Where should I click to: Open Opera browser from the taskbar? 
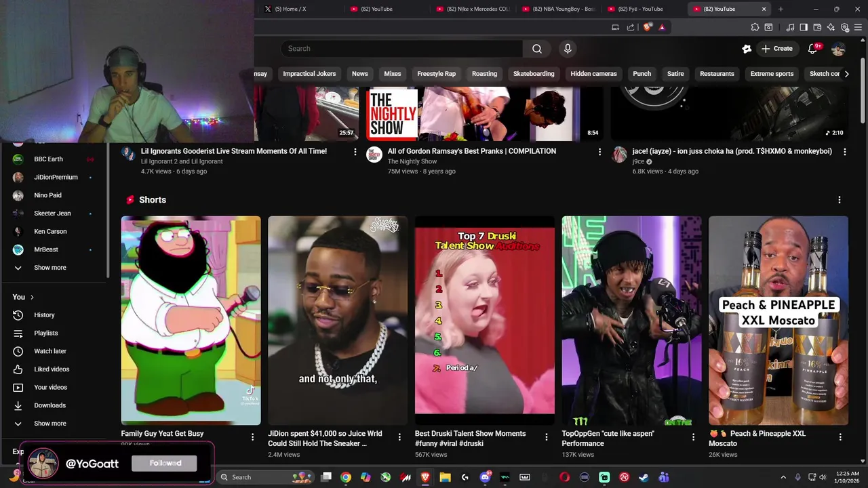[564, 477]
